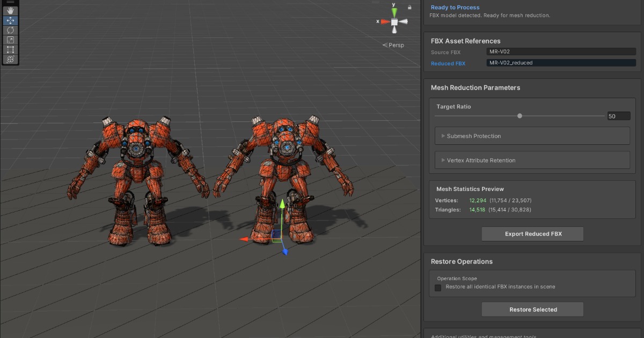Select the Reduced FBX name field MR-V02_reduced
The width and height of the screenshot is (644, 338).
point(561,63)
